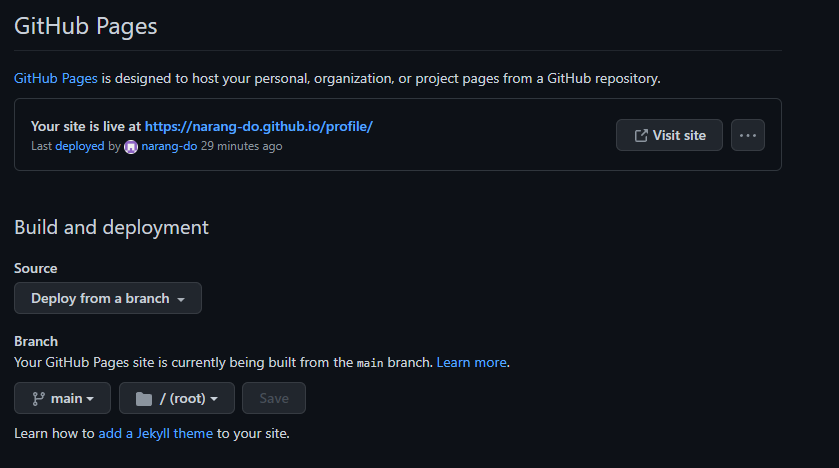Open the / (root) folder dropdown

(x=177, y=398)
